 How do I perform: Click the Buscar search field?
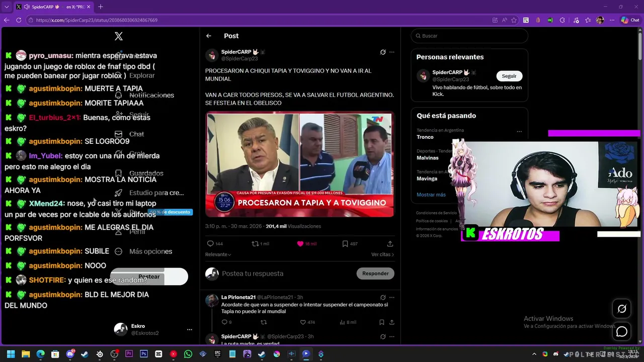(x=469, y=36)
